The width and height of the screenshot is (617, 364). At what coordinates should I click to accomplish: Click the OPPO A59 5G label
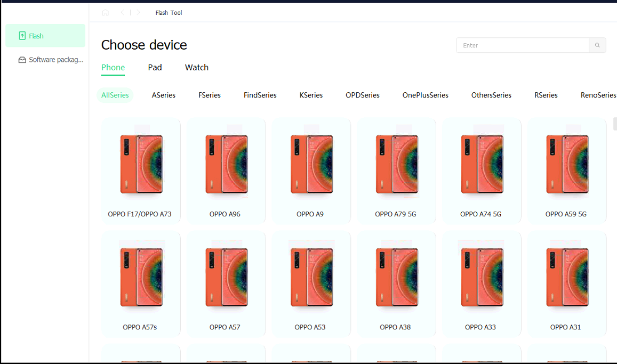point(566,214)
